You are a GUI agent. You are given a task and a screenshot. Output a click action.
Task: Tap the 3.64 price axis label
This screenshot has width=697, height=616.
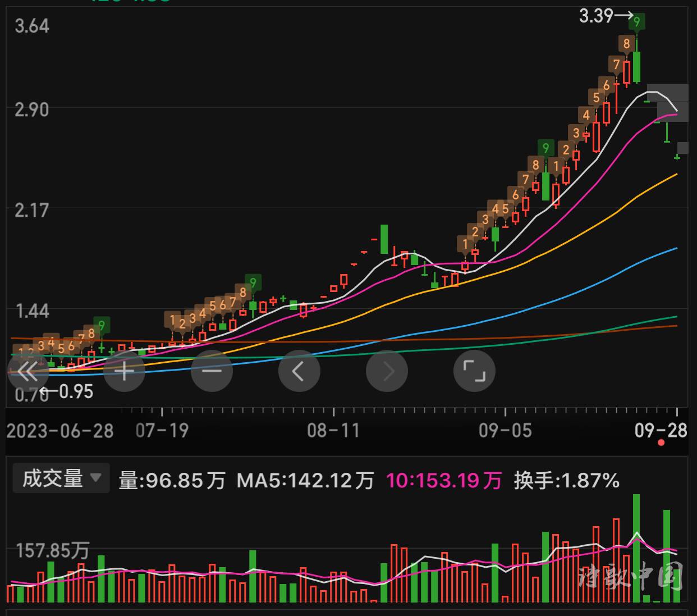click(x=31, y=26)
